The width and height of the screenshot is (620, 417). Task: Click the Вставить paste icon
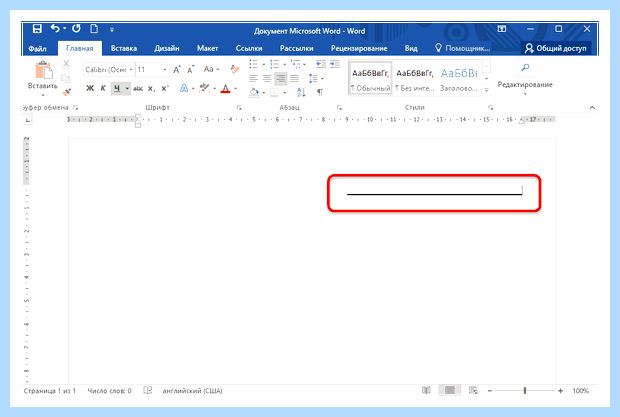43,70
